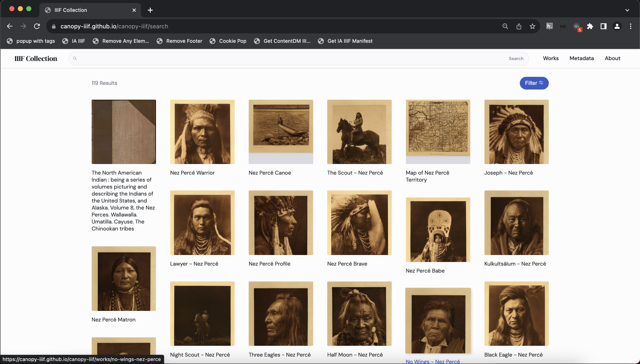The width and height of the screenshot is (640, 364).
Task: Click the share page icon in address bar
Action: tap(519, 26)
